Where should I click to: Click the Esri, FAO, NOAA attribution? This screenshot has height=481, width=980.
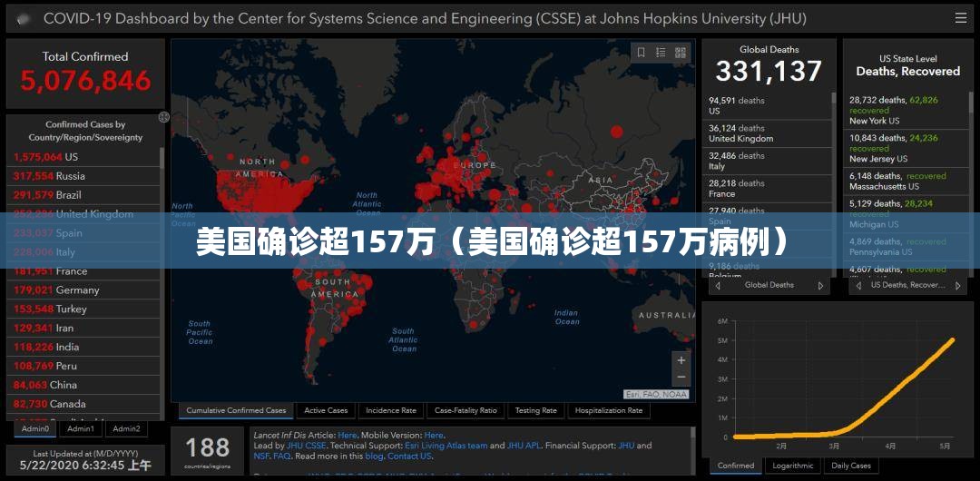(656, 394)
